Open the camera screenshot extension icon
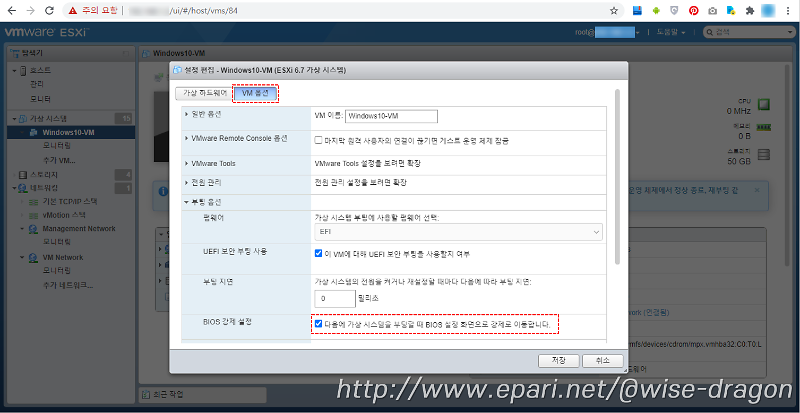 coord(712,10)
